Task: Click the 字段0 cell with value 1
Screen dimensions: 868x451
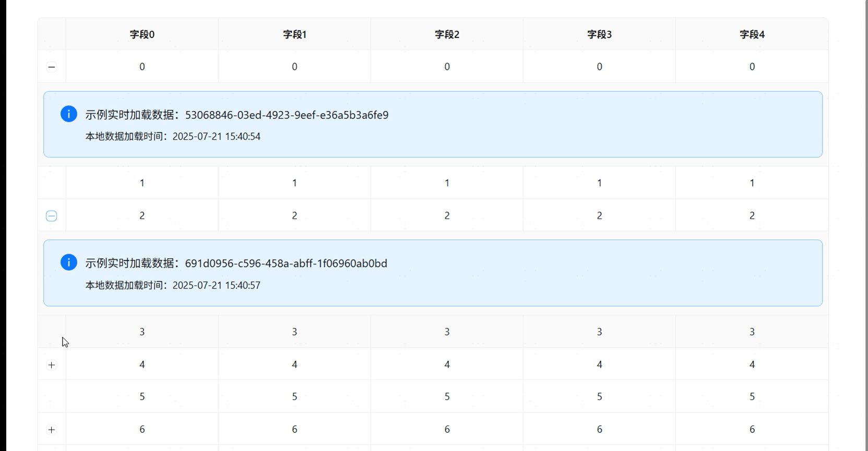Action: (x=142, y=183)
